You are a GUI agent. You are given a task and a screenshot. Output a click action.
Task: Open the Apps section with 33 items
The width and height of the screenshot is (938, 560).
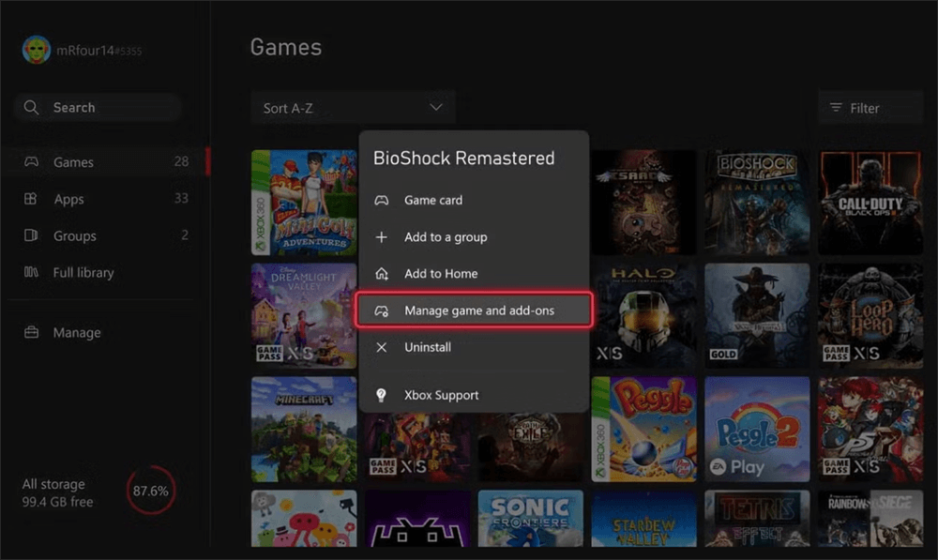tap(107, 198)
